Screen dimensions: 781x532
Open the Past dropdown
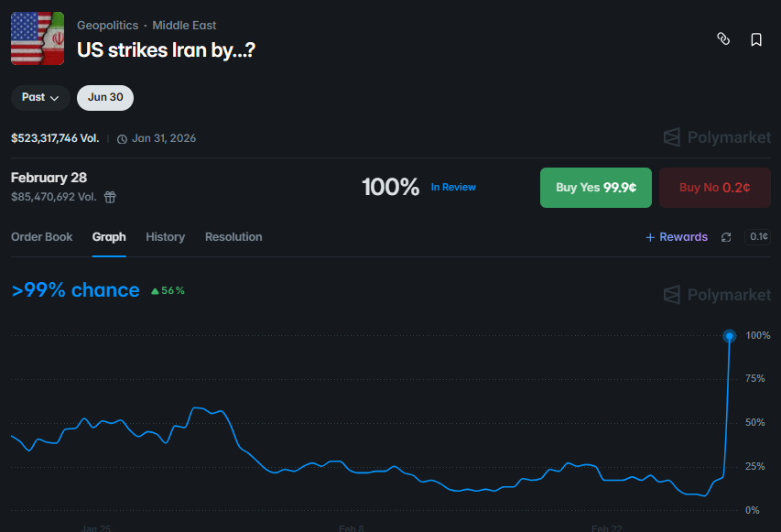pyautogui.click(x=39, y=96)
